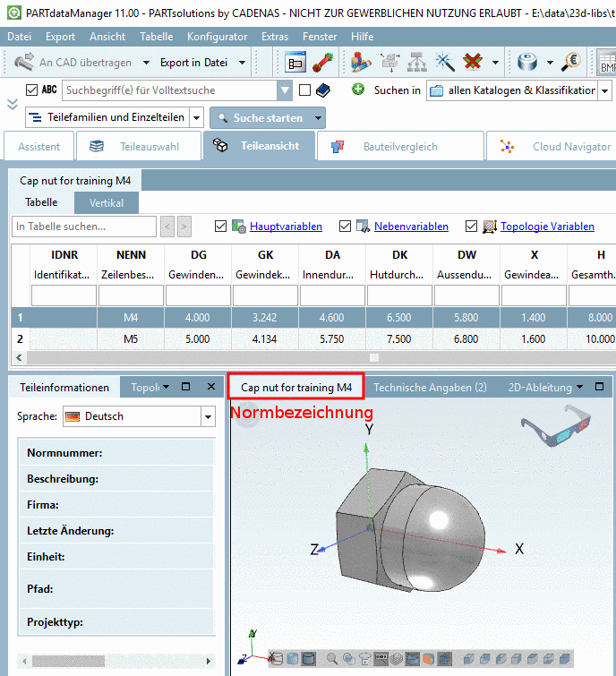Screen dimensions: 616x676
Task: Open the Konfigurator menu
Action: click(218, 37)
